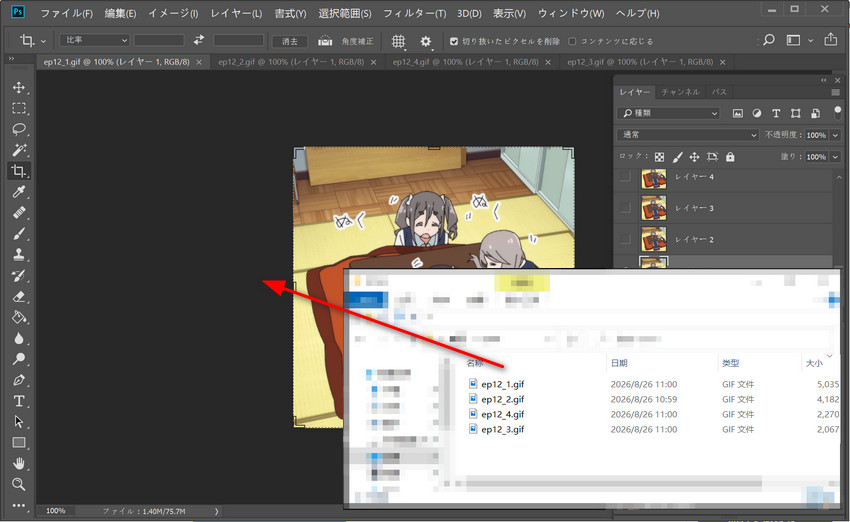Open the 通常 blend mode dropdown
Image resolution: width=850 pixels, height=522 pixels.
click(687, 135)
